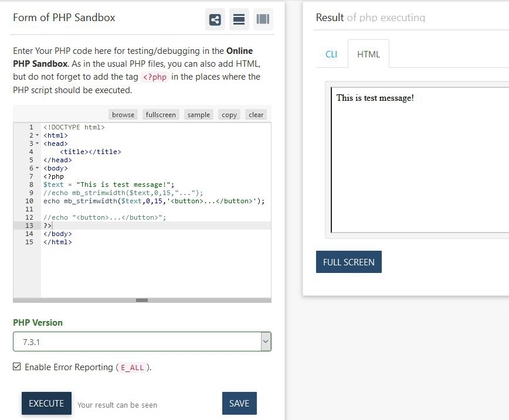Screen dimensions: 509x420
Task: Collapse the html tag fold arrow on line 2
Action: [37, 135]
